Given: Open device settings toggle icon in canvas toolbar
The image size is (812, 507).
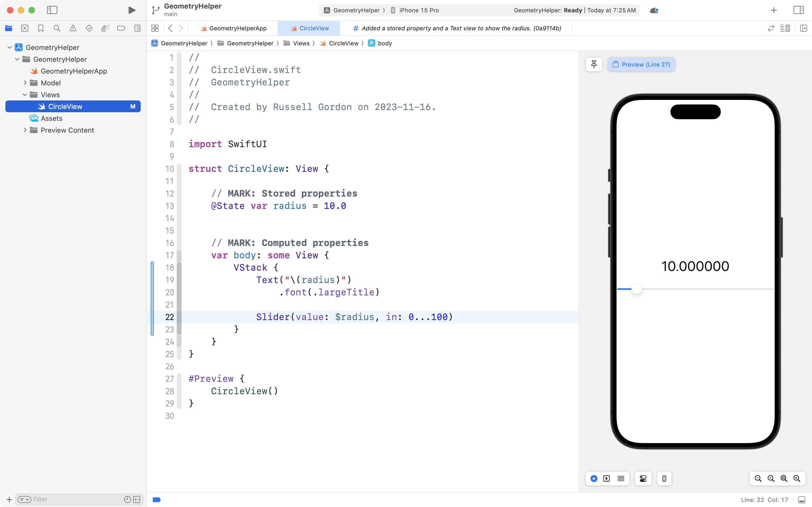Looking at the screenshot, I should coord(643,479).
